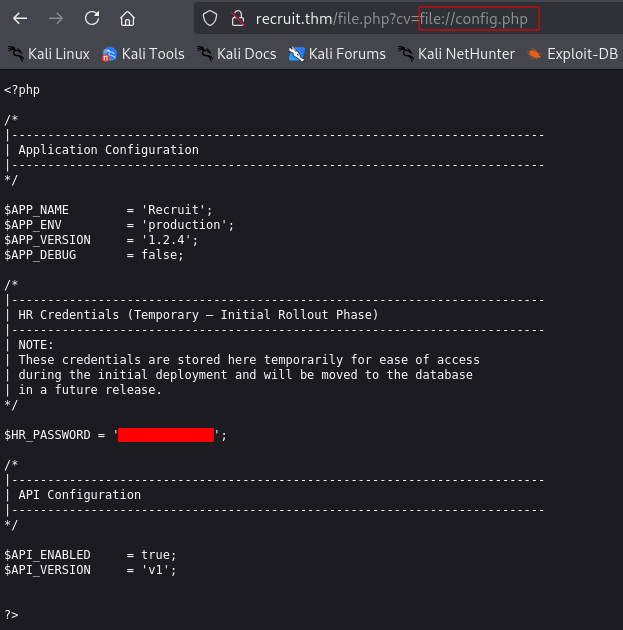The width and height of the screenshot is (623, 630).
Task: Click the Exploit-DB bug favicon
Action: point(535,54)
